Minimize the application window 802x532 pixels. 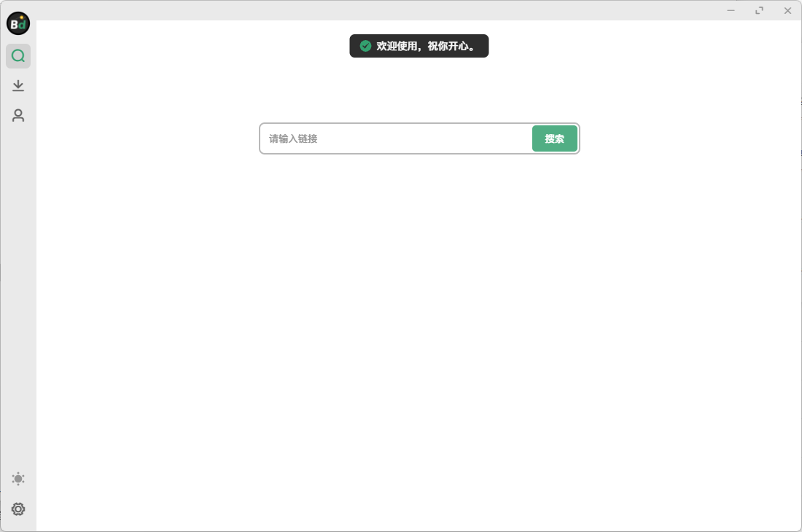tap(731, 10)
